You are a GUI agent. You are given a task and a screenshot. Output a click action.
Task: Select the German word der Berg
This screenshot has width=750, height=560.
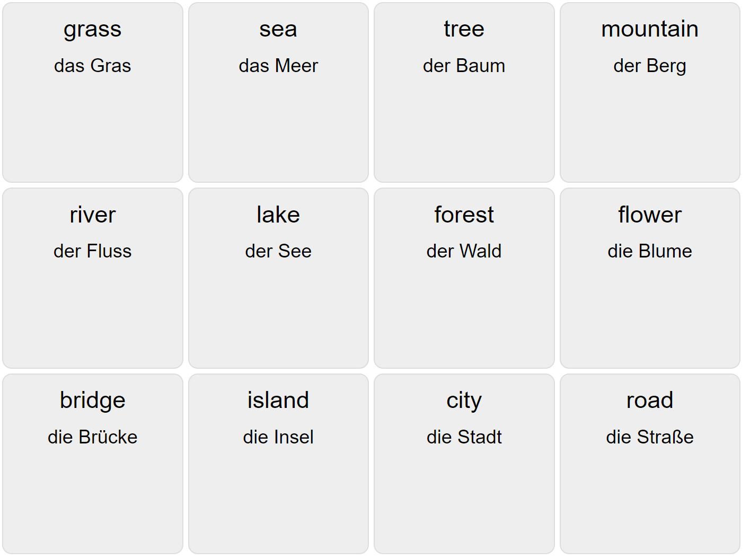650,66
